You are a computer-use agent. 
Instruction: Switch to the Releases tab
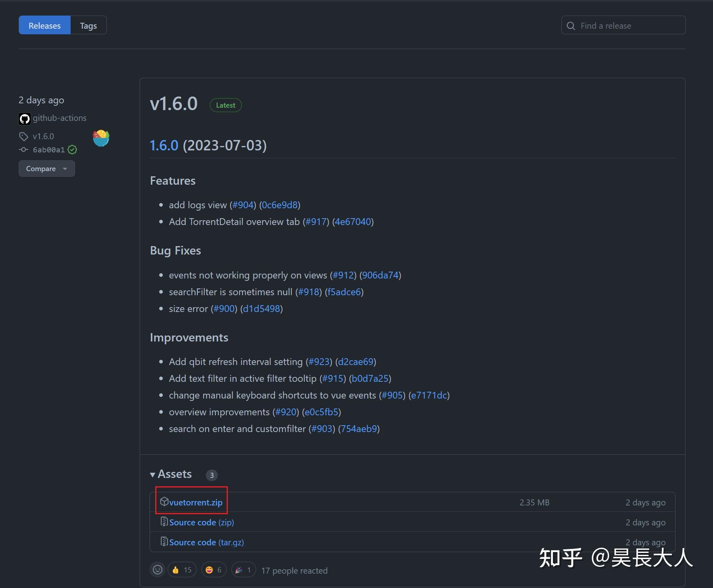click(x=44, y=25)
